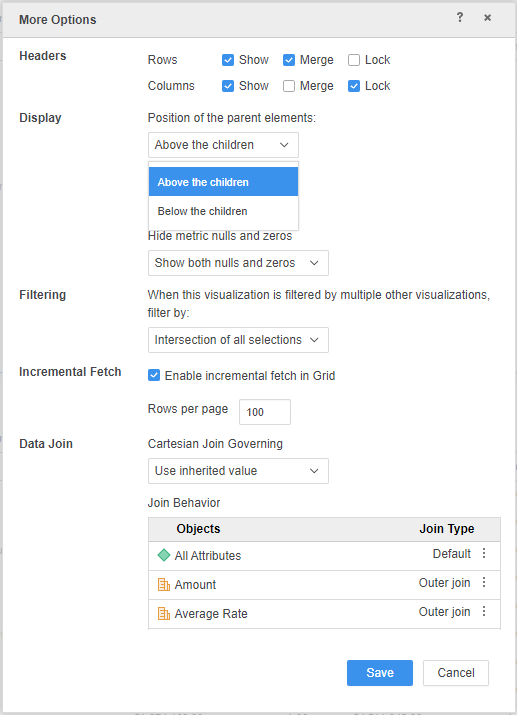
Task: Close the More Options dialog
Action: pyautogui.click(x=487, y=18)
